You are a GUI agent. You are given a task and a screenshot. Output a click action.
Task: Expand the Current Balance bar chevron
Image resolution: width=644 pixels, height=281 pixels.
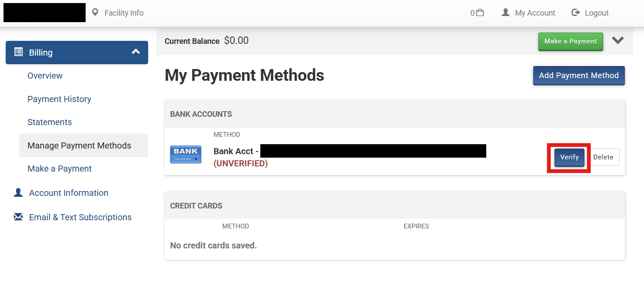click(x=617, y=40)
